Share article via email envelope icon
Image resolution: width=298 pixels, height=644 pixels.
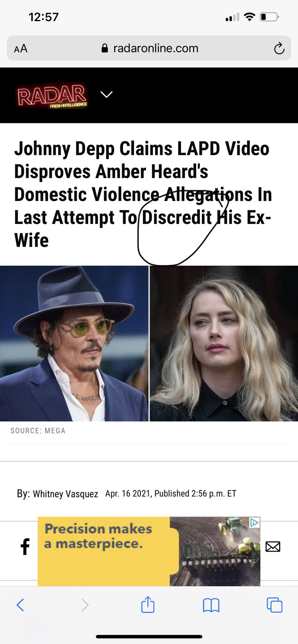[273, 547]
